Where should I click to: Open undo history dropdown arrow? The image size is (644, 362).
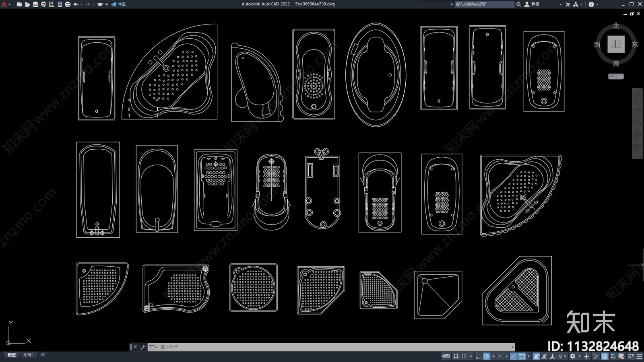coord(82,4)
